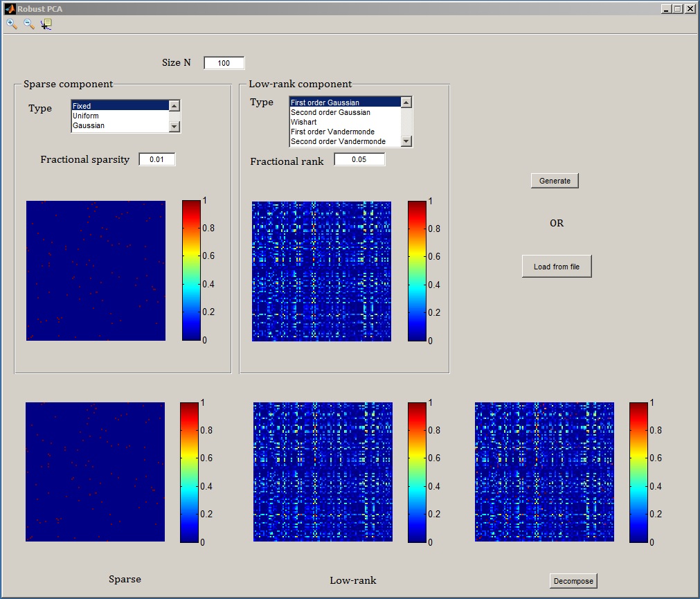Edit the Fractional sparsity field
The width and height of the screenshot is (700, 599).
click(x=157, y=160)
